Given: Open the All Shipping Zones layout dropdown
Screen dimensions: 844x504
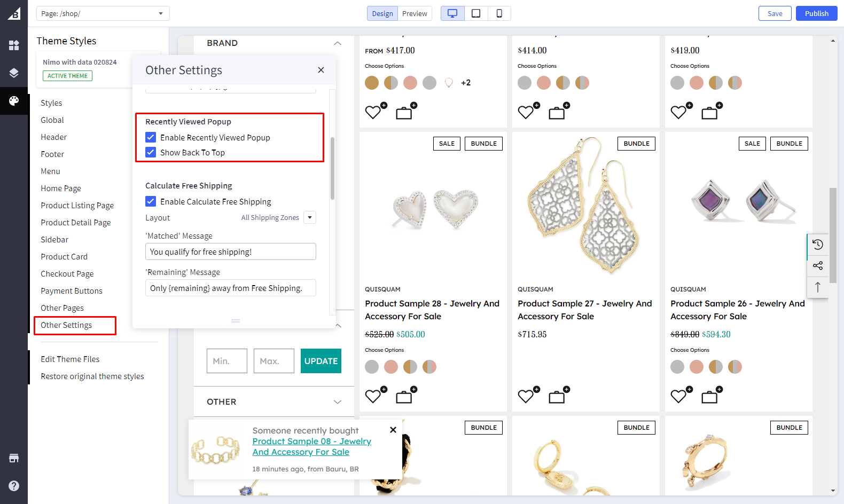Looking at the screenshot, I should click(x=310, y=217).
